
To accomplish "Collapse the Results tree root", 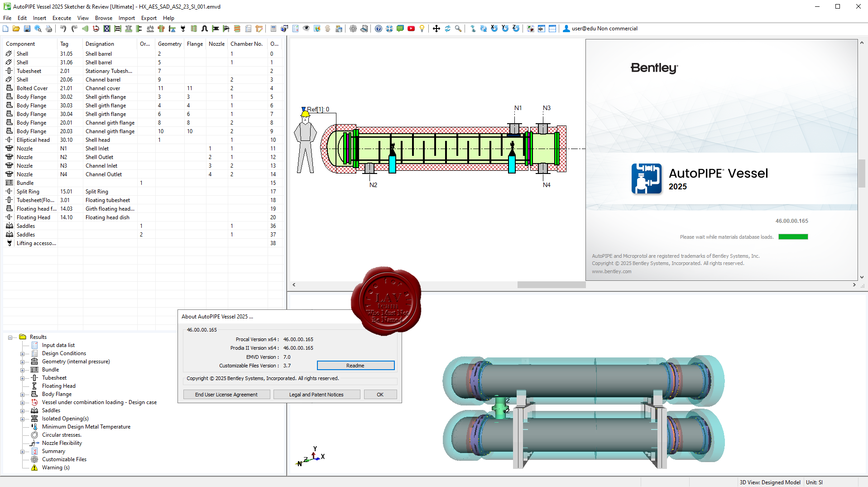I will click(10, 338).
